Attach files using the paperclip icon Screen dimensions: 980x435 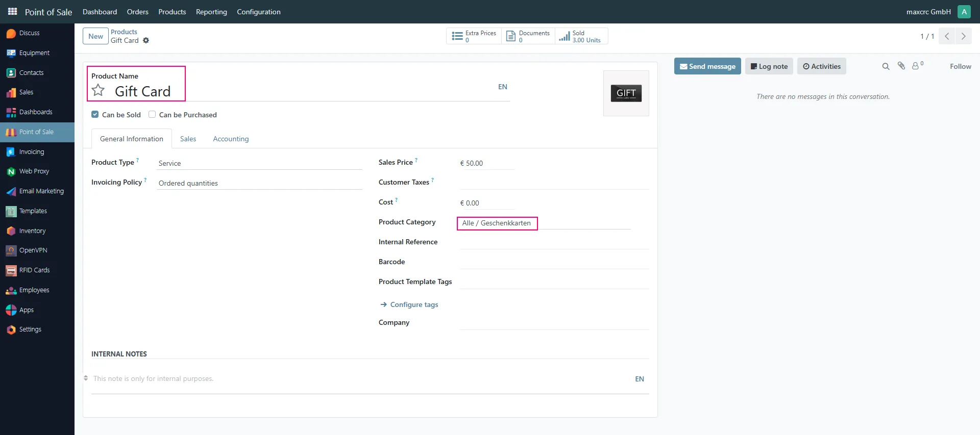pyautogui.click(x=901, y=66)
